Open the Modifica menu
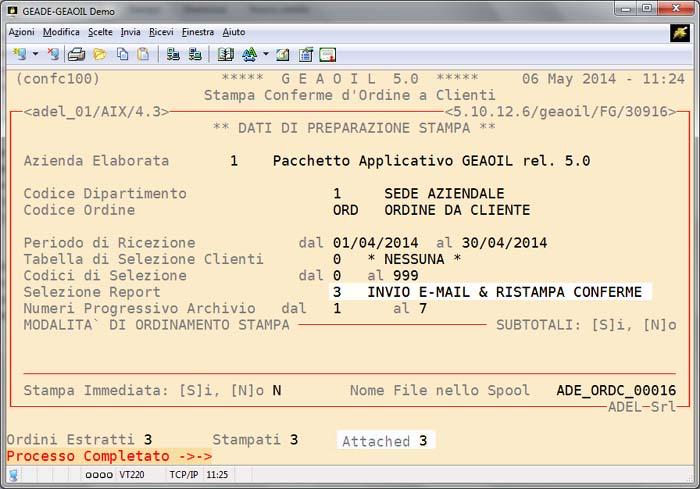The height and width of the screenshot is (489, 700). click(61, 32)
